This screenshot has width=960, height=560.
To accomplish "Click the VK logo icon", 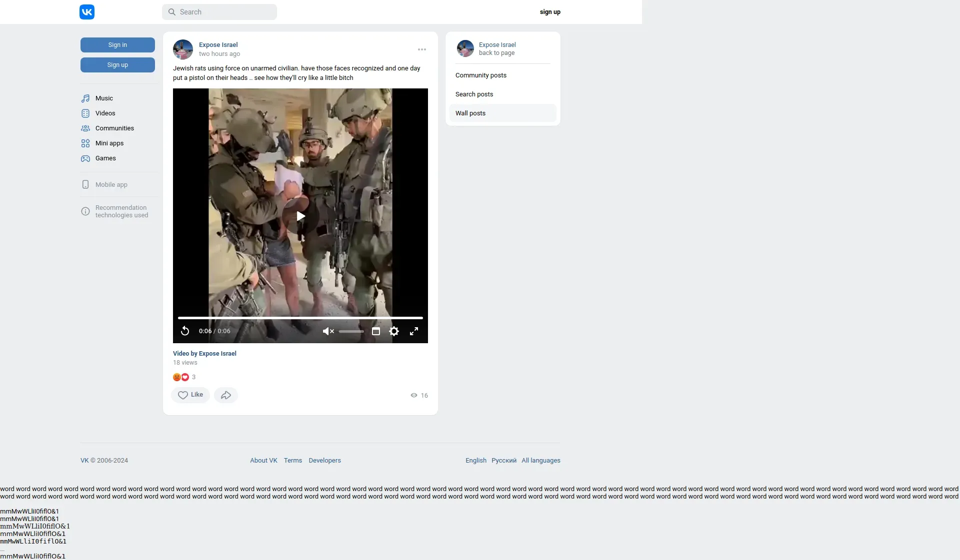I will 87,12.
